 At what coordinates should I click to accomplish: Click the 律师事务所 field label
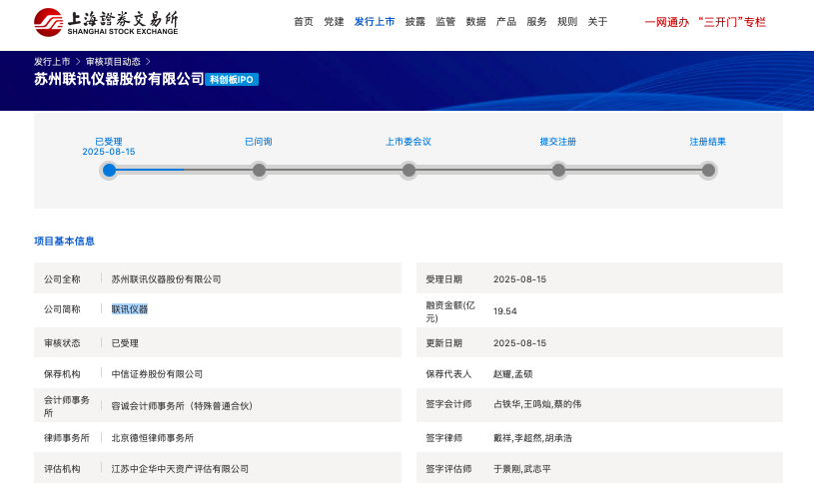(67, 438)
